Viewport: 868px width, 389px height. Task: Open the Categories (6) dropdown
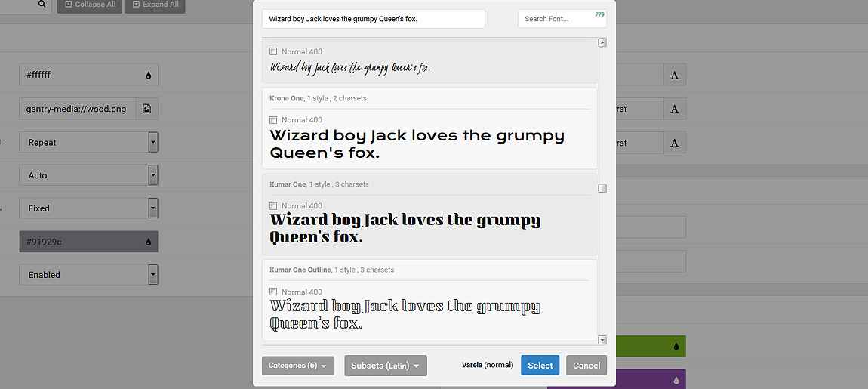298,366
